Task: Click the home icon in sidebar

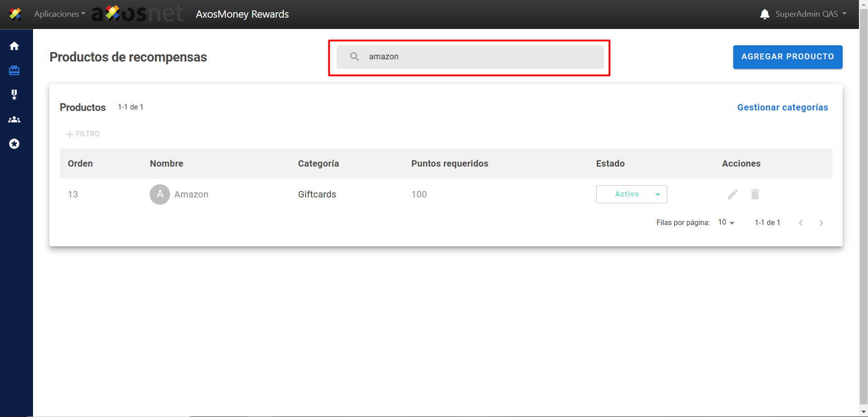Action: click(14, 46)
